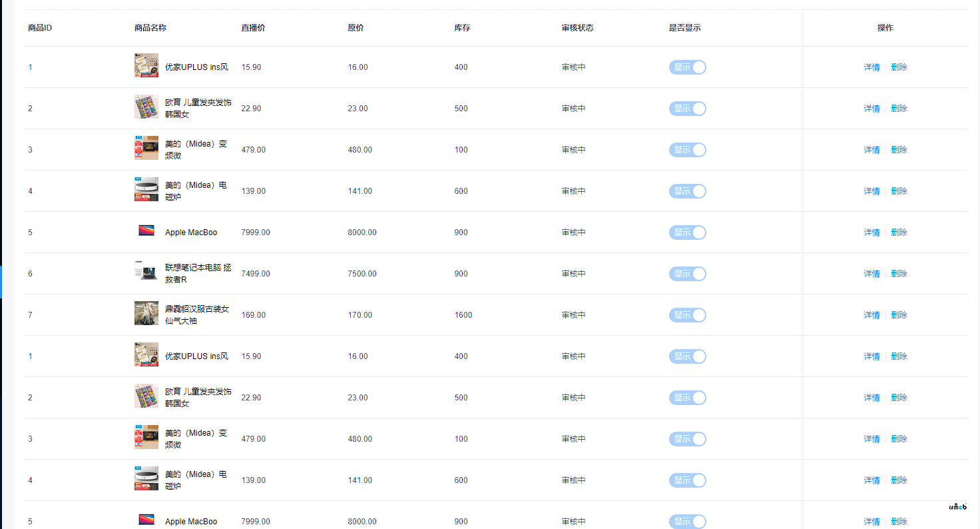Viewport: 980px width, 529px height.
Task: Click the crmeb logo icon
Action: [x=957, y=506]
